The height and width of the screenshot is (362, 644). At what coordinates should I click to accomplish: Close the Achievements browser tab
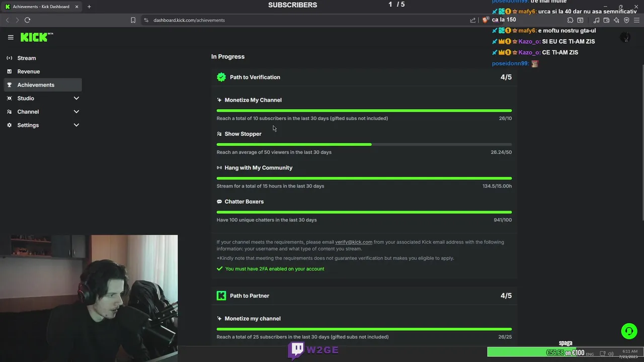(76, 7)
